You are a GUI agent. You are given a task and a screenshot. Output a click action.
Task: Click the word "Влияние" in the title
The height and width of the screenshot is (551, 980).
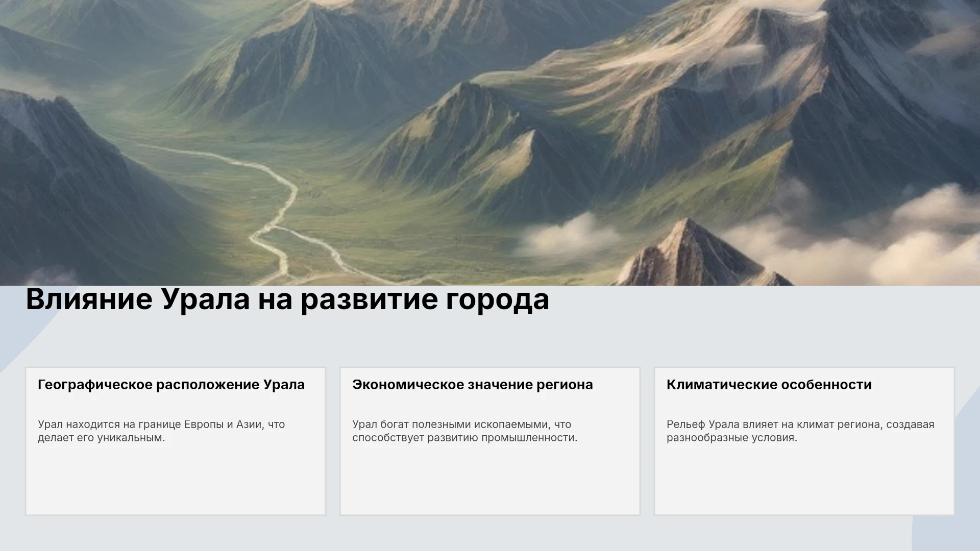coord(89,299)
